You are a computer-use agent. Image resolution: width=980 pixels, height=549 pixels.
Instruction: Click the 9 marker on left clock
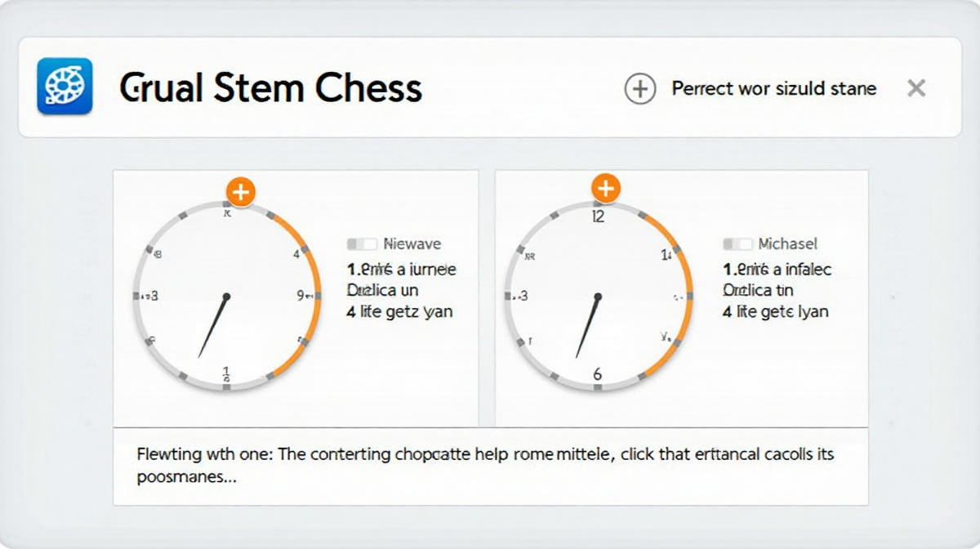click(x=301, y=296)
